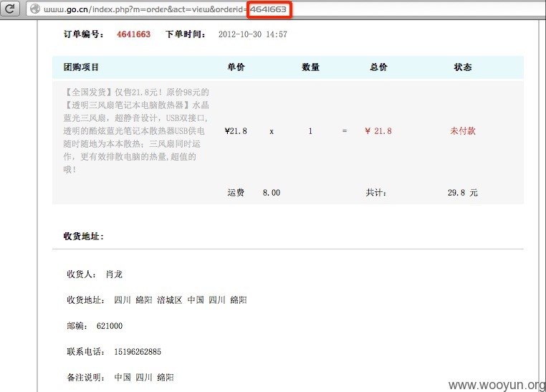Click the 收货人 label
Image resolution: width=546 pixels, height=392 pixels.
[x=81, y=274]
